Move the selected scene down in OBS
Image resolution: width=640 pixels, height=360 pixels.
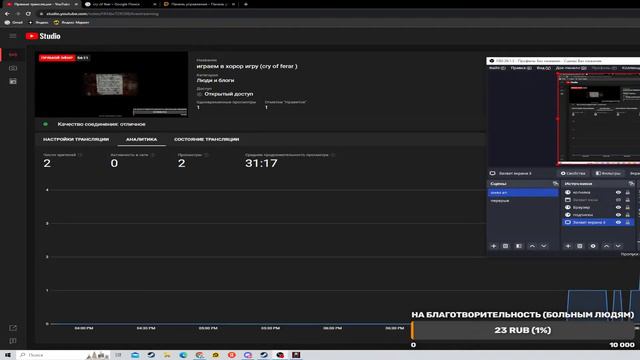(544, 246)
